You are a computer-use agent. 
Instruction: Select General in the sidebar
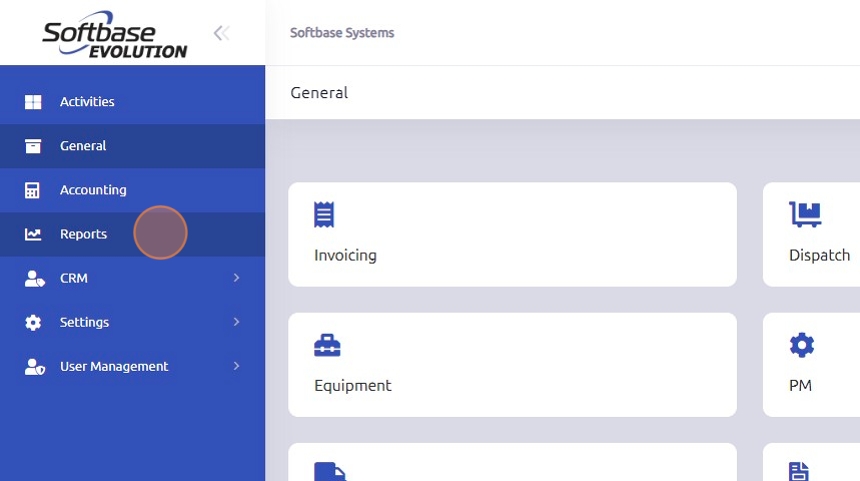pos(132,146)
